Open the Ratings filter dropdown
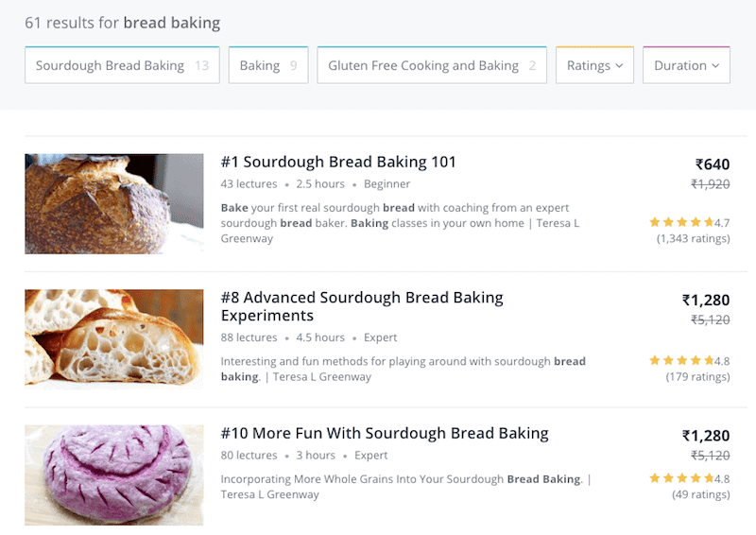 point(594,65)
